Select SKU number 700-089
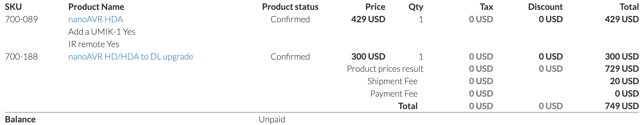Image resolution: width=644 pixels, height=125 pixels. [21, 19]
